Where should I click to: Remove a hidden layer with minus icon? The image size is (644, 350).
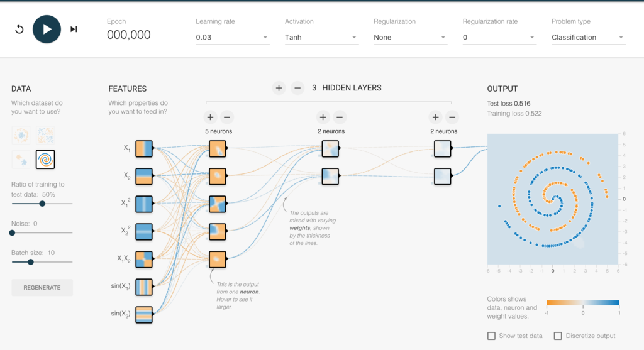click(x=297, y=88)
